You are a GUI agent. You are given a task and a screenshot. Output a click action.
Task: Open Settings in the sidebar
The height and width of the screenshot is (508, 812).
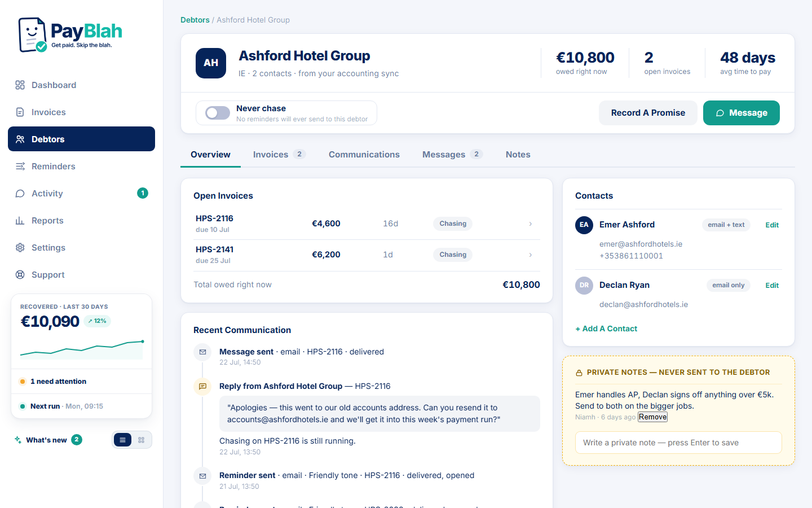(x=81, y=247)
